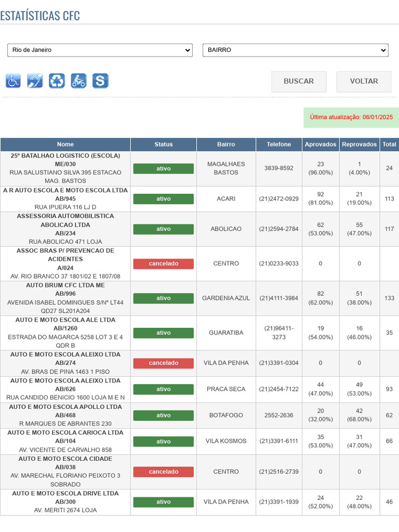The height and width of the screenshot is (532, 399).
Task: Click the wheelchair accessibility filter icon
Action: [13, 81]
